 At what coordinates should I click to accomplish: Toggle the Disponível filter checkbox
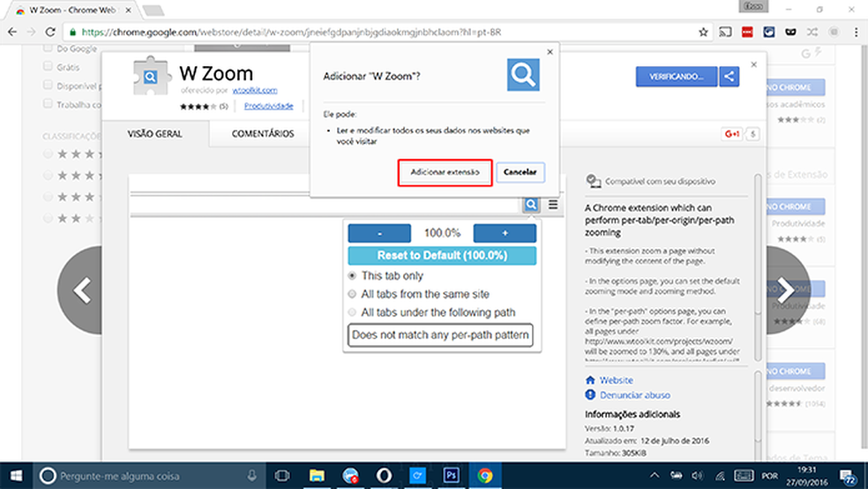(x=48, y=86)
